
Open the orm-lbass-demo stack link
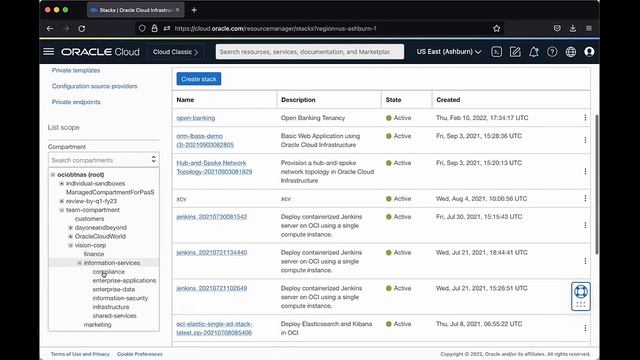point(205,140)
